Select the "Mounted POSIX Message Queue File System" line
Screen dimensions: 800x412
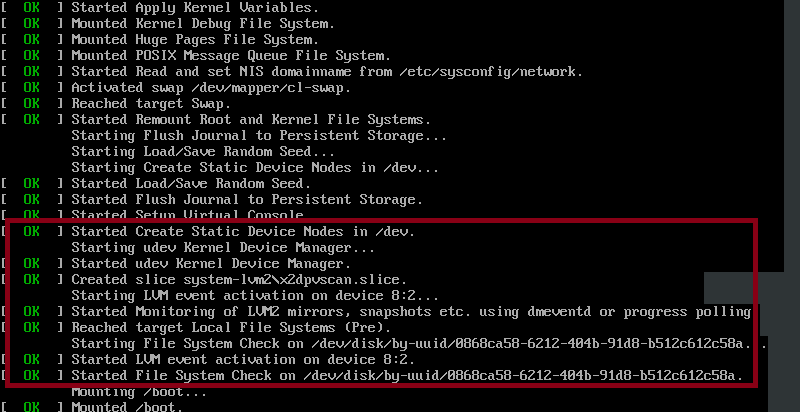(x=230, y=55)
